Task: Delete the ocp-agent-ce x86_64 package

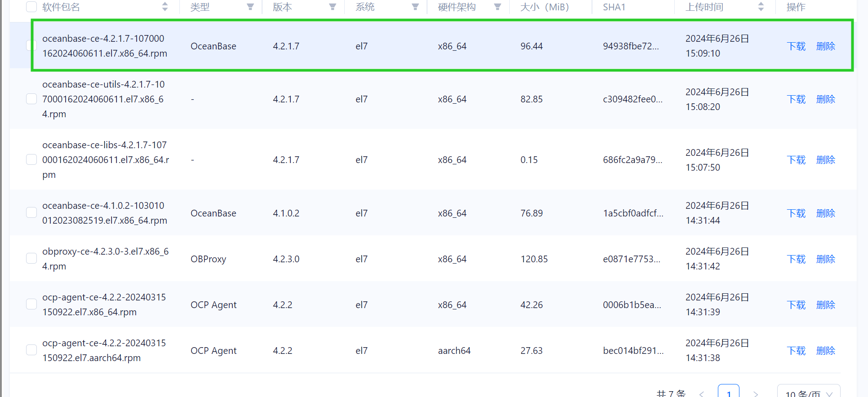Action: [x=826, y=305]
